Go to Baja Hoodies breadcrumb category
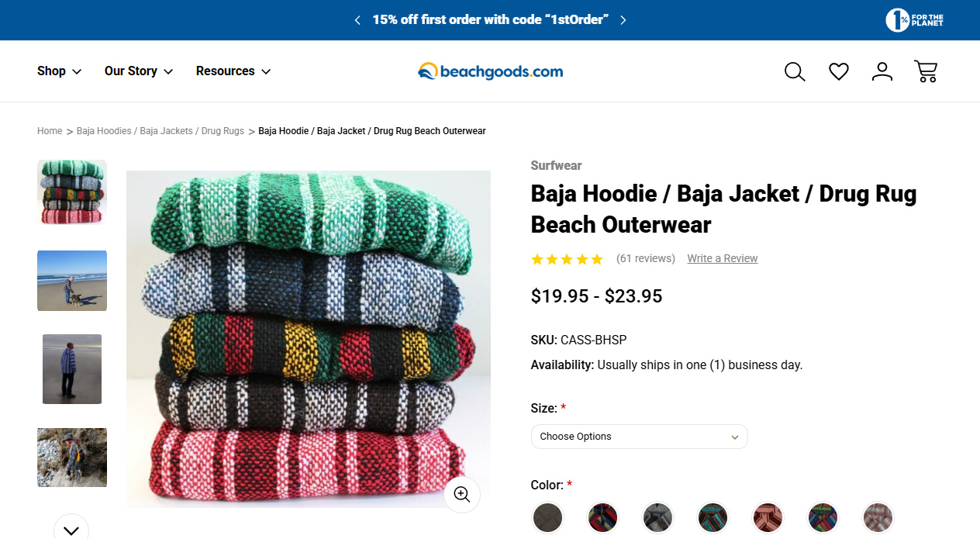 (160, 131)
